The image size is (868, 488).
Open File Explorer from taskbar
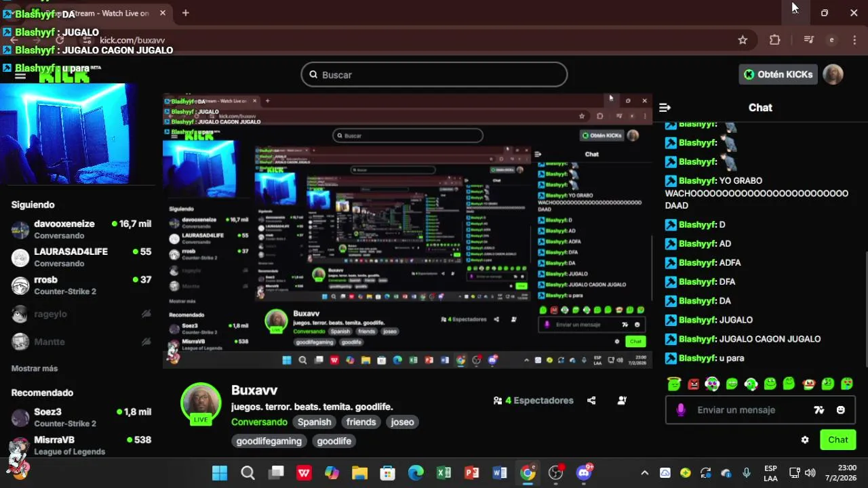pos(359,473)
